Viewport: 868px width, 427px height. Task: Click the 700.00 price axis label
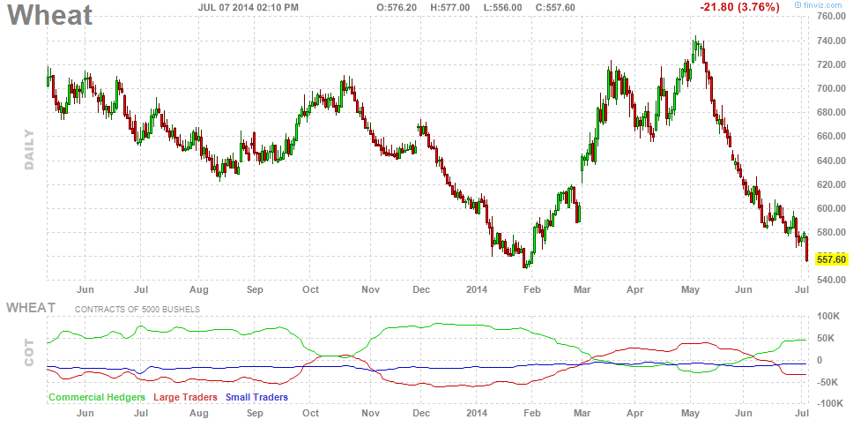coord(832,88)
